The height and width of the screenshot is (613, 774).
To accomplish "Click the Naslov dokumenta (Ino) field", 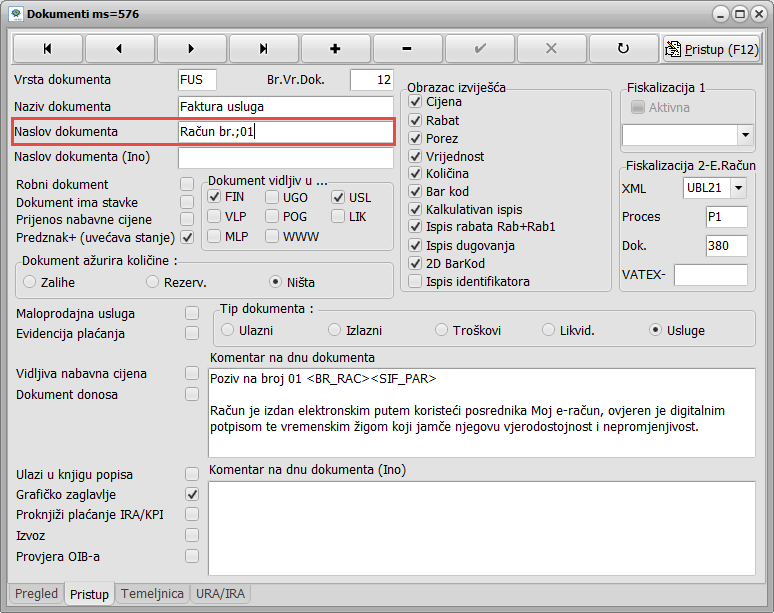I will point(285,157).
